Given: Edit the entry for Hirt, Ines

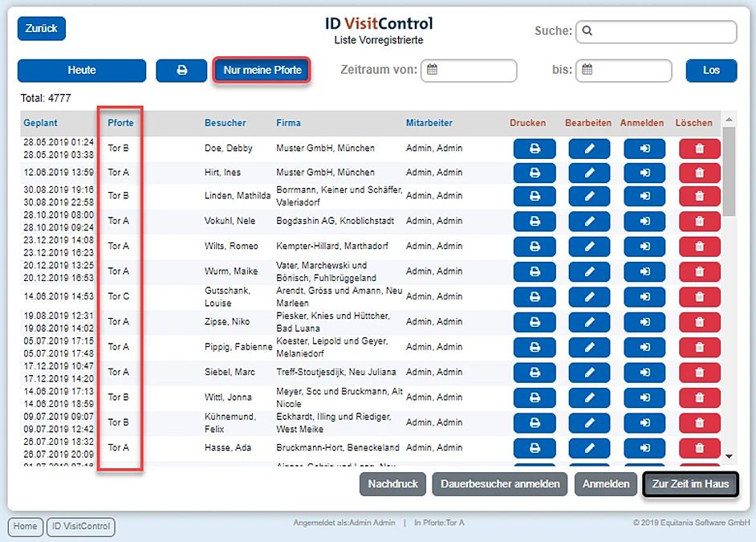Looking at the screenshot, I should 589,173.
